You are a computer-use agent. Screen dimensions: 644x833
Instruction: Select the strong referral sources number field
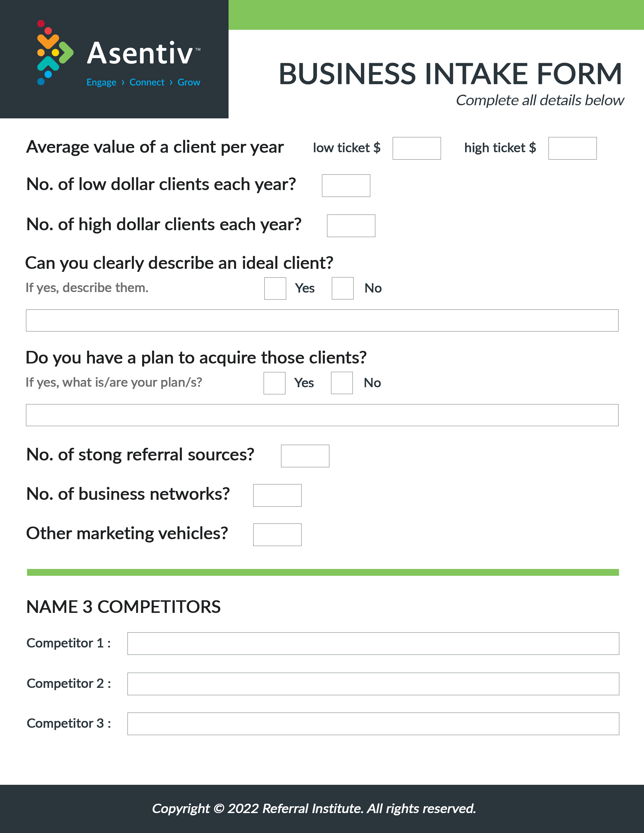coord(305,456)
